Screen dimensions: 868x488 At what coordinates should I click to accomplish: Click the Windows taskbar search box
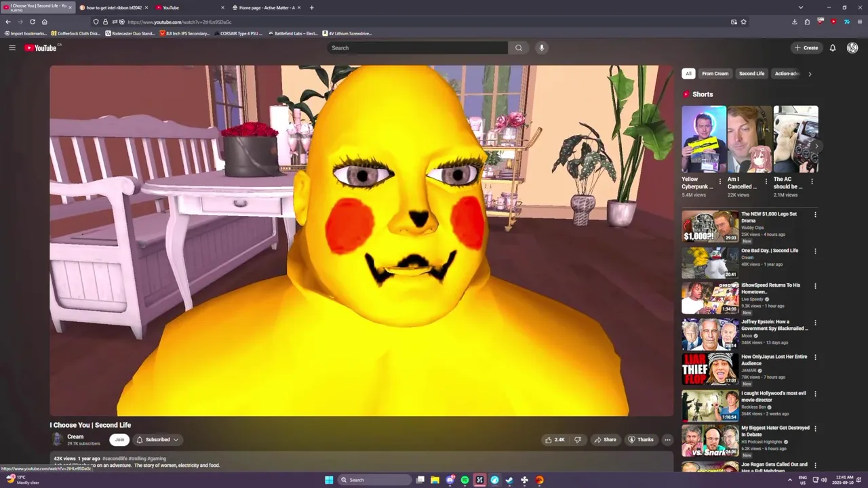pos(374,480)
